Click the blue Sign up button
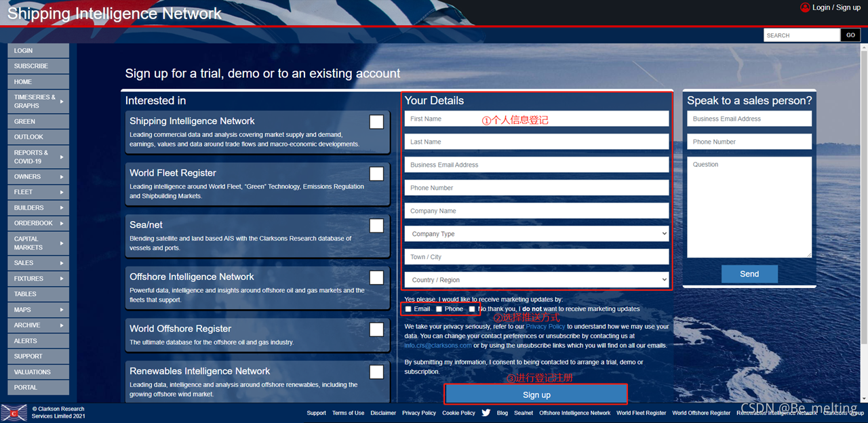 pyautogui.click(x=536, y=395)
